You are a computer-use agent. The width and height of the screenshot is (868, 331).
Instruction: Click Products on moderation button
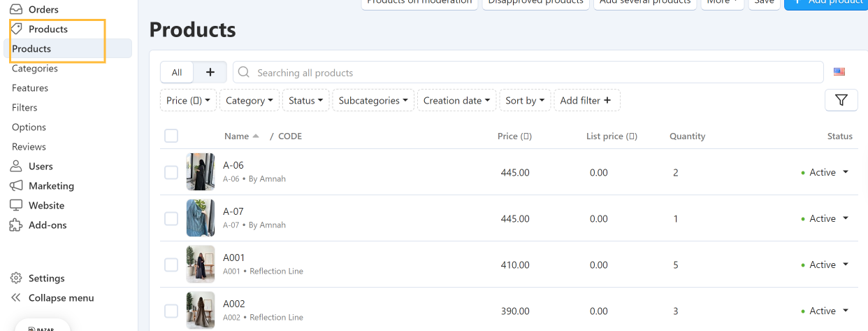(x=419, y=3)
